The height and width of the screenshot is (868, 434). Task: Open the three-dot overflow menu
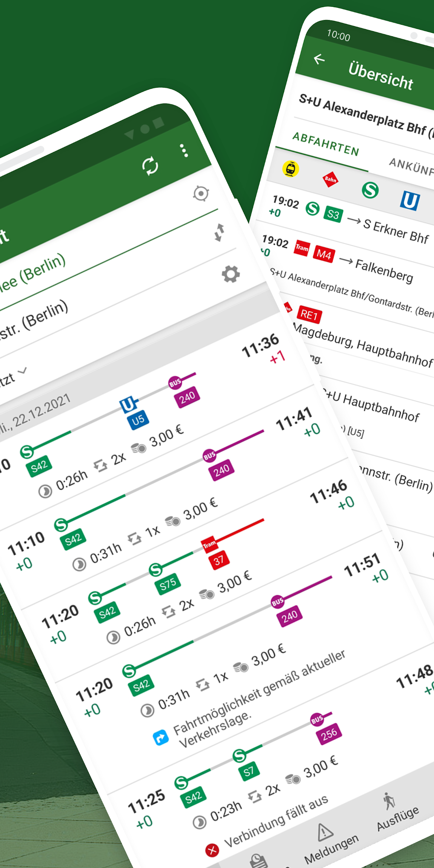(184, 150)
